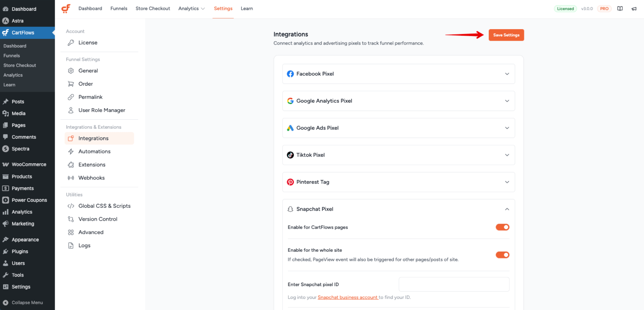Click the Logs document icon
Viewport: 644px width, 310px height.
[x=71, y=246]
